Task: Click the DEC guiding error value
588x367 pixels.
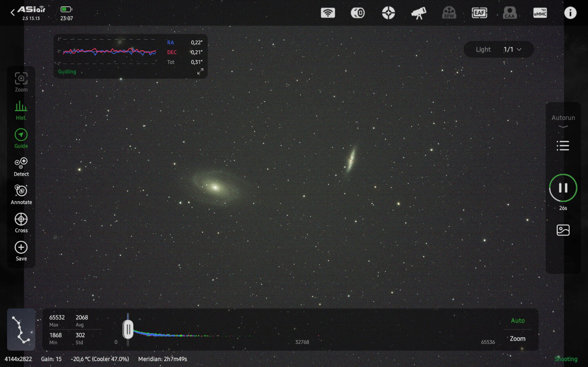Action: tap(196, 52)
